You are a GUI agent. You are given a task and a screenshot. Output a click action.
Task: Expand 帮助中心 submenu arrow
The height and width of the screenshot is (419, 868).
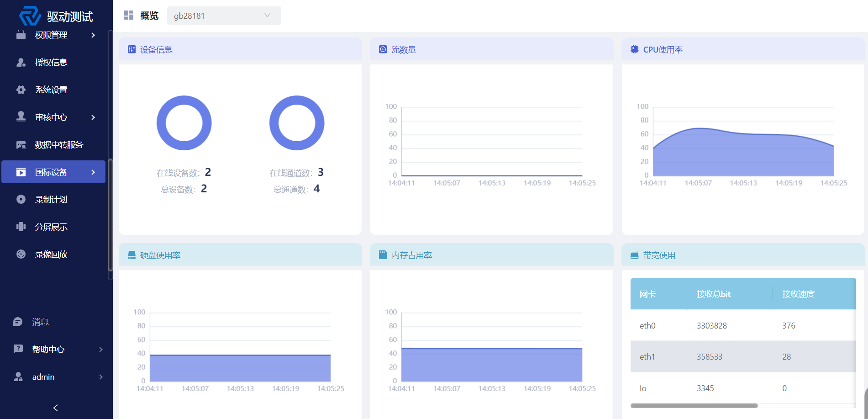point(101,350)
